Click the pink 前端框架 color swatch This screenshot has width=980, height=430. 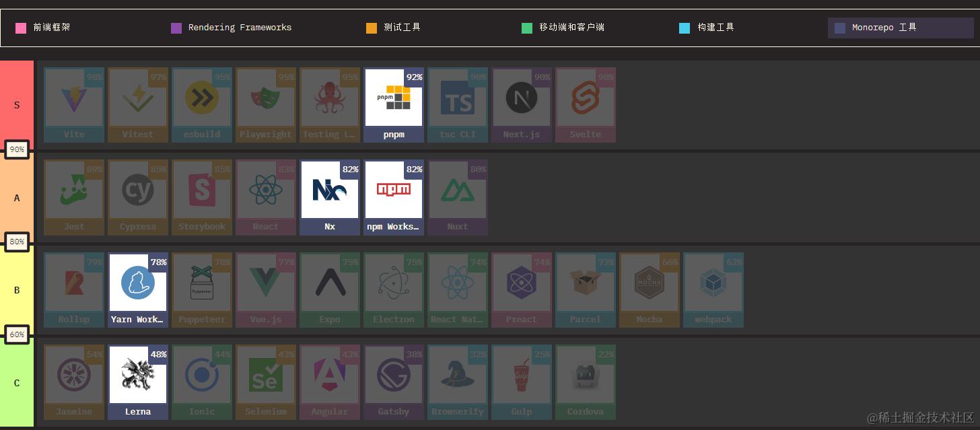21,28
